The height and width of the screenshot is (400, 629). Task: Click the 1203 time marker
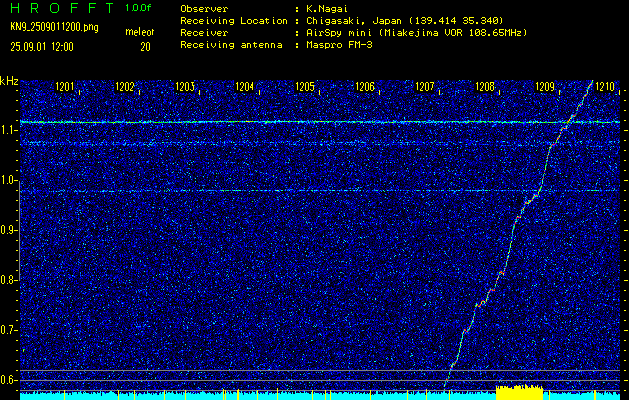[x=185, y=86]
